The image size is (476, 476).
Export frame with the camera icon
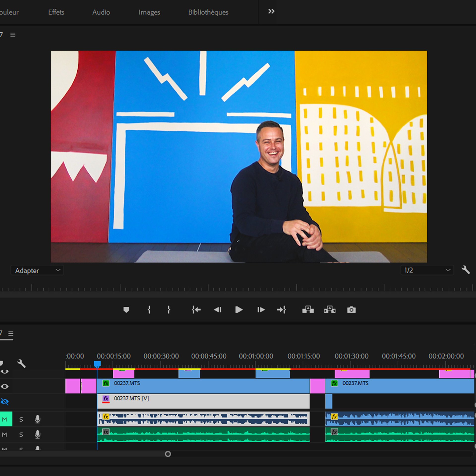tap(351, 310)
